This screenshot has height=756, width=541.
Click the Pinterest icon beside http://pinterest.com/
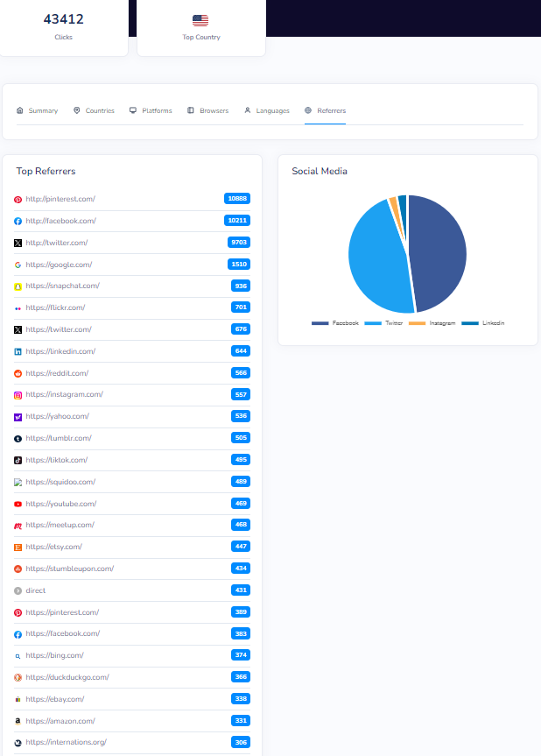tap(18, 199)
